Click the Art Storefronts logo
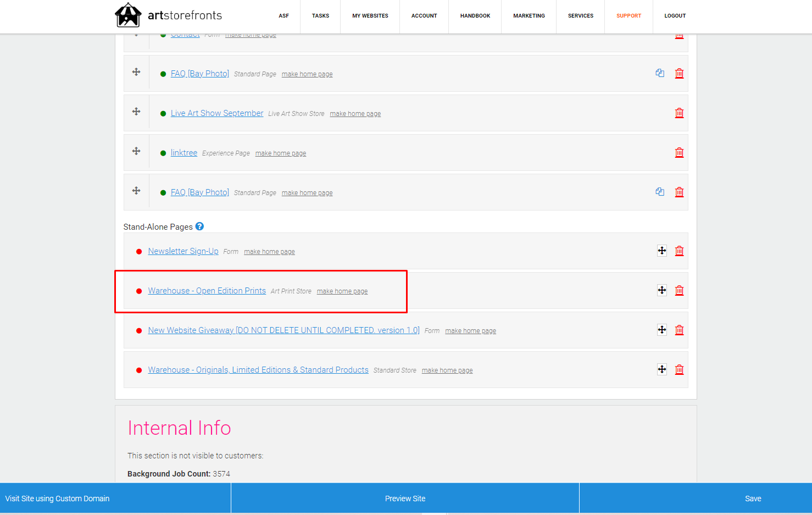Screen dimensions: 812x515 click(169, 15)
